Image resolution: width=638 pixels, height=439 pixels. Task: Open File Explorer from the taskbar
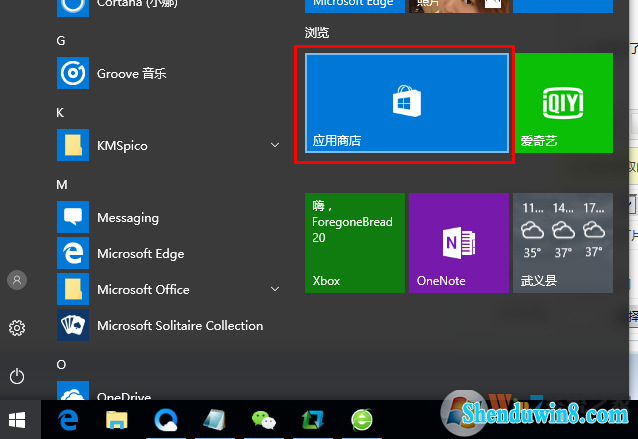point(117,420)
